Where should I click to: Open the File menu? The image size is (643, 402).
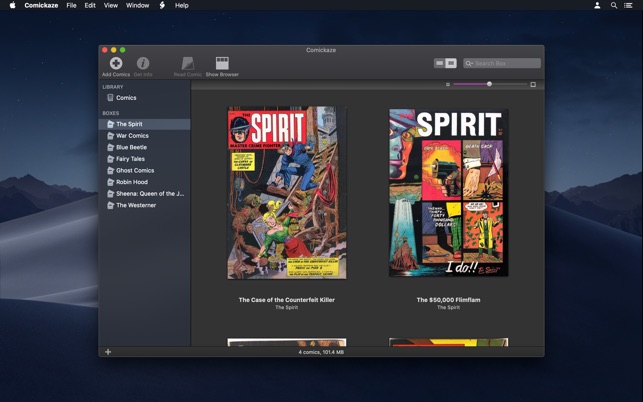tap(71, 5)
